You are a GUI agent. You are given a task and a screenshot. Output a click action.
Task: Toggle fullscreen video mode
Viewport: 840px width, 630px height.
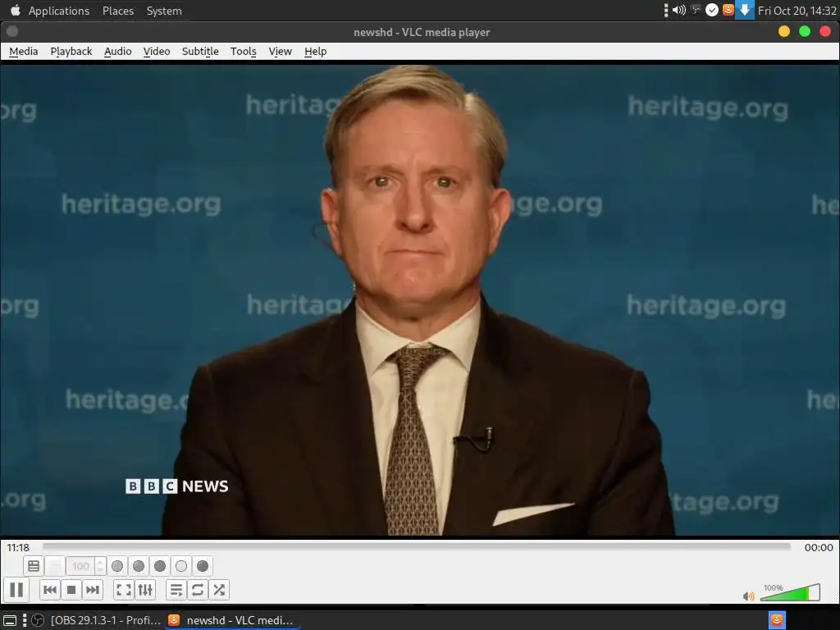click(124, 590)
